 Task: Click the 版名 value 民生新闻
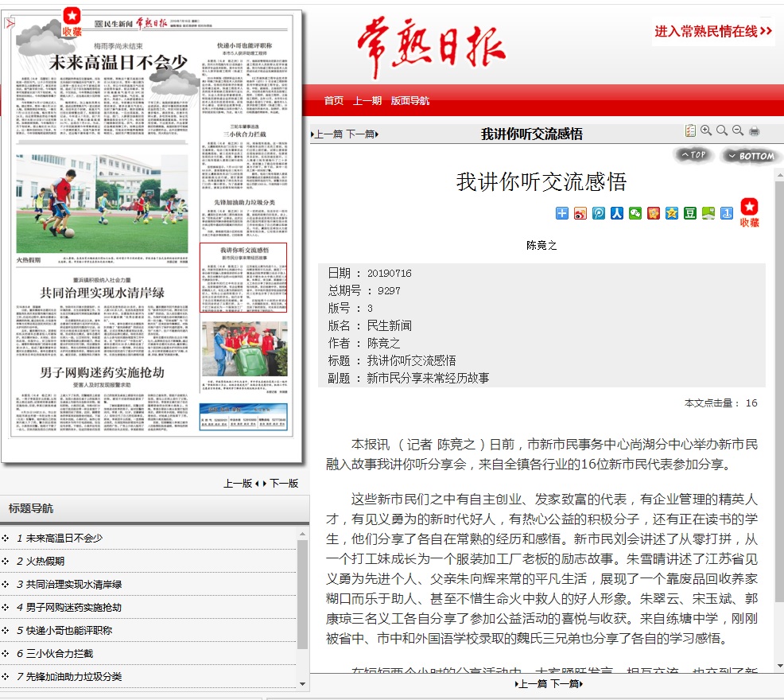tap(389, 325)
